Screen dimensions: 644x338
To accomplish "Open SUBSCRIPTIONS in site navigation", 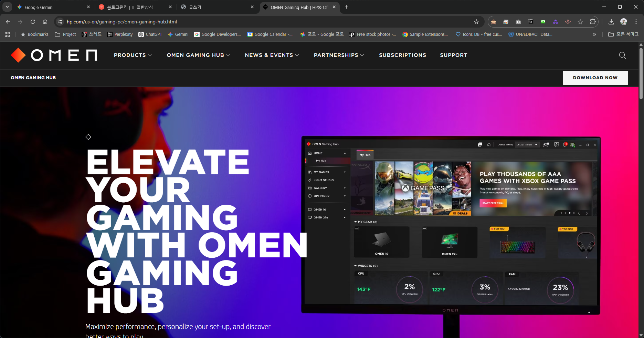I will (x=402, y=55).
